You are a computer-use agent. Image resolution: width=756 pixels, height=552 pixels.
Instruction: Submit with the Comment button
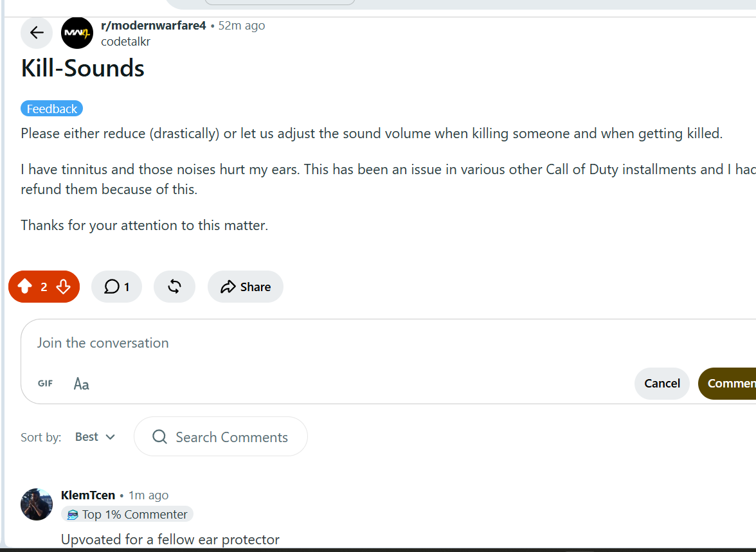click(x=727, y=383)
